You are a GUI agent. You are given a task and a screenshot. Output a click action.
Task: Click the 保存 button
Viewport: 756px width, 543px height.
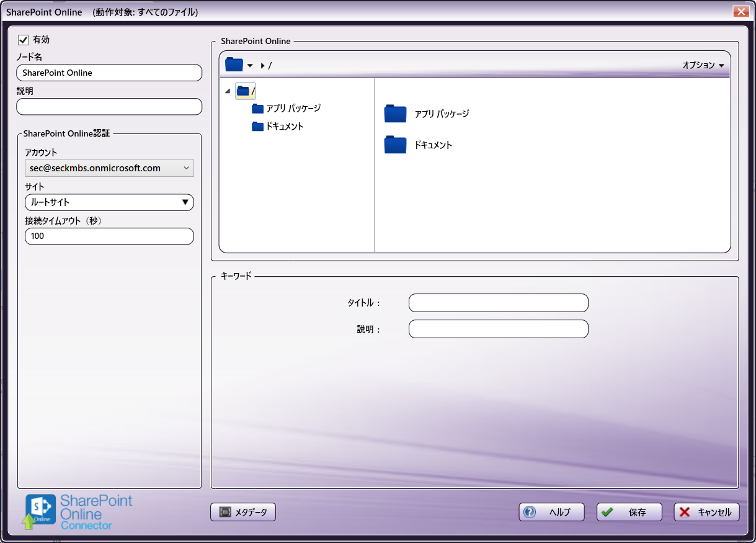point(629,512)
